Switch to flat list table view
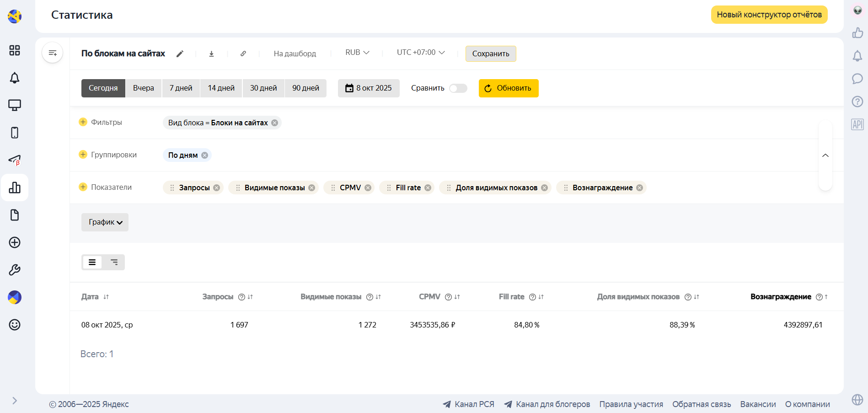 coord(92,262)
